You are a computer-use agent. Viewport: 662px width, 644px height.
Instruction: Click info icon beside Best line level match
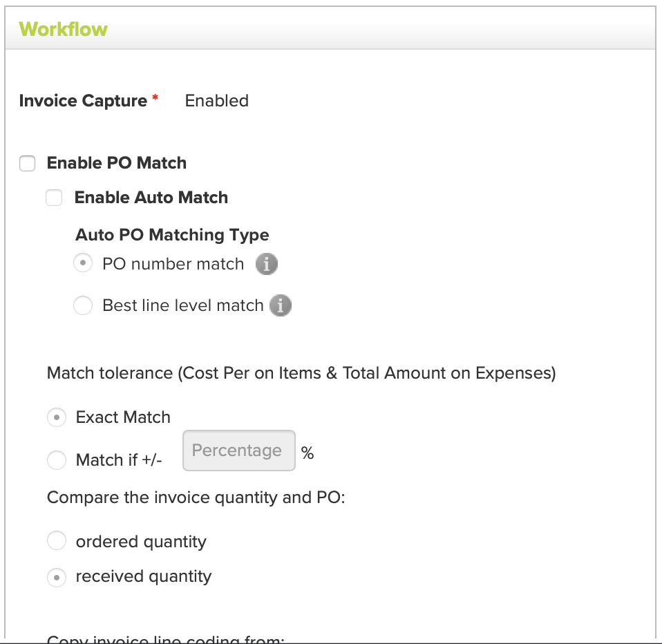(281, 305)
